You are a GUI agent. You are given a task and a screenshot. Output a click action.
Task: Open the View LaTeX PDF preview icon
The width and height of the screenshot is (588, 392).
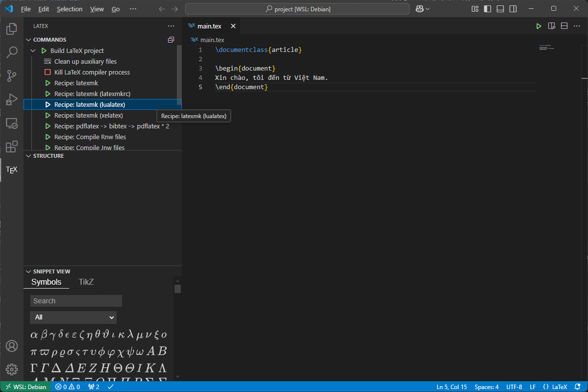[551, 26]
